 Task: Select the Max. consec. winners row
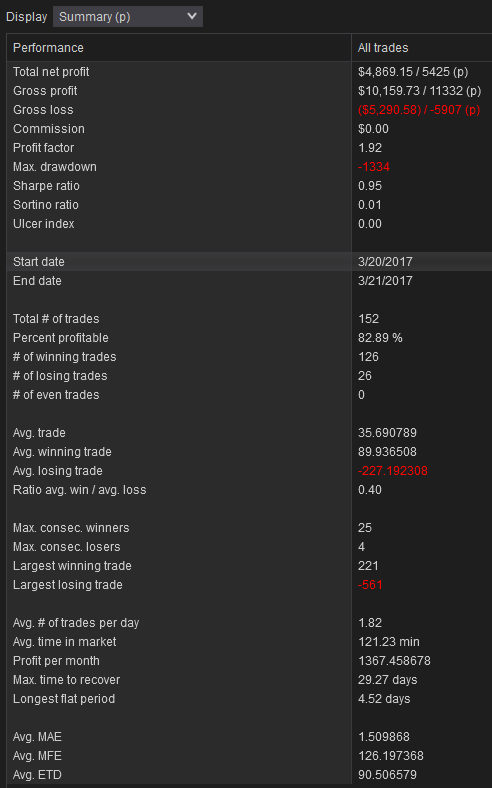coord(249,528)
